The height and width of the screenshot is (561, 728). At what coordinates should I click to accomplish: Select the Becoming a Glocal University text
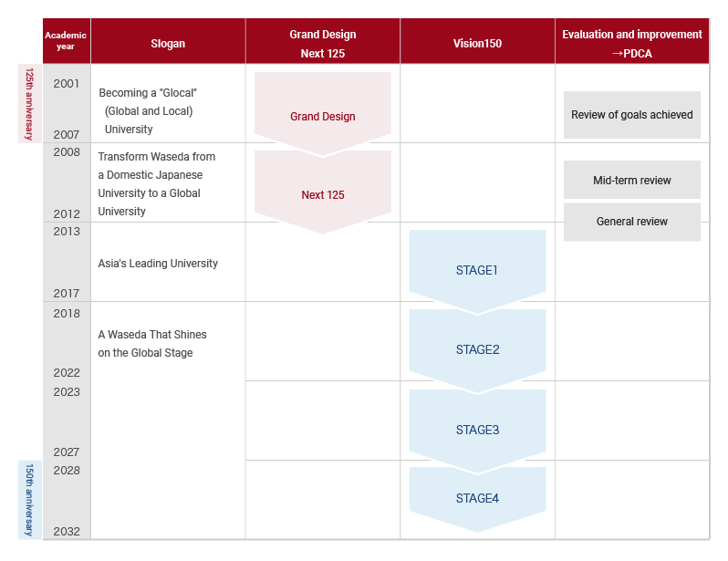[148, 111]
